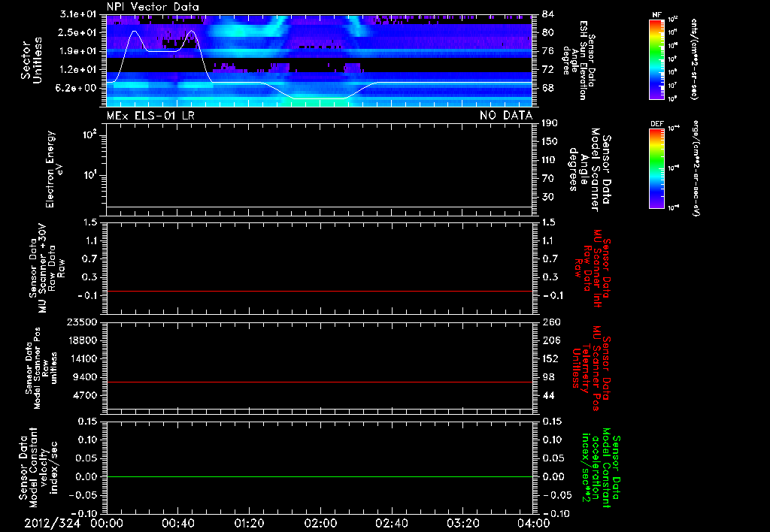Screen dimensions: 770x532
Task: Click the DEF color scale bar
Action: (x=656, y=168)
